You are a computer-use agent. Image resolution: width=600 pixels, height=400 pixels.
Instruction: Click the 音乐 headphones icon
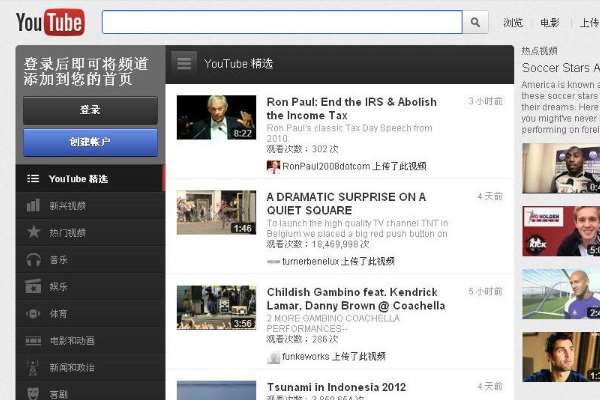33,260
